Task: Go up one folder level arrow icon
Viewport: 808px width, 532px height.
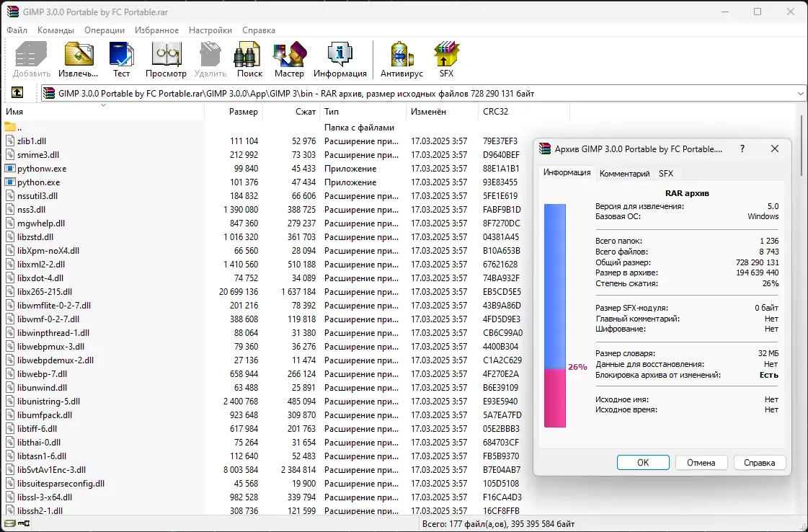Action: click(x=17, y=93)
